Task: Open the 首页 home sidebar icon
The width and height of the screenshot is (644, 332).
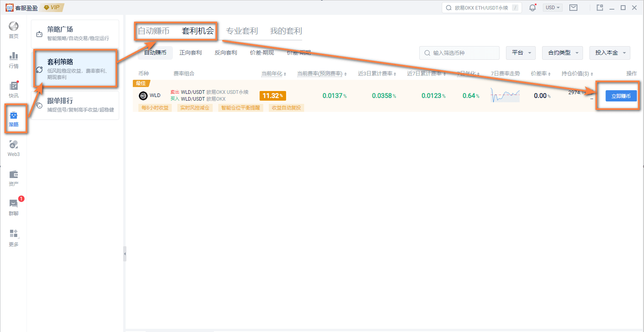Action: 14,30
